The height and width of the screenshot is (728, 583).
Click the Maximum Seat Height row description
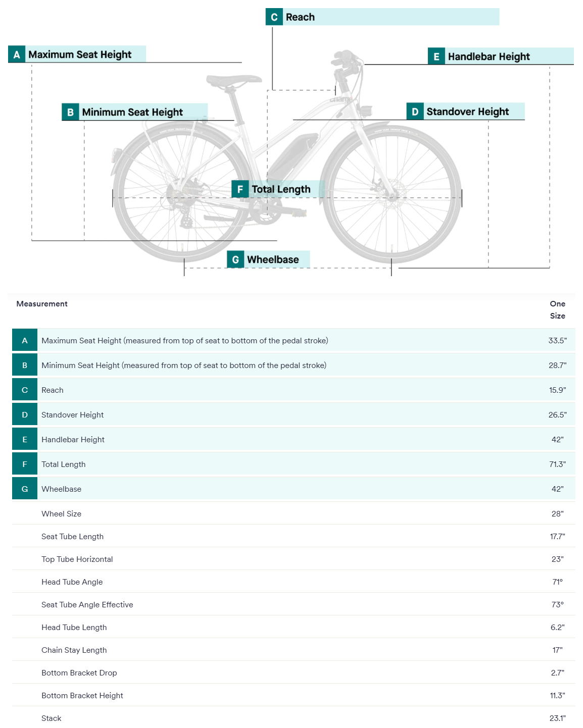(185, 340)
